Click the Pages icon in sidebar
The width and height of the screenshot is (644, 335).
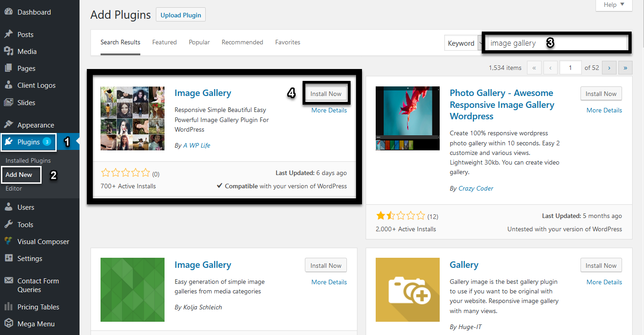8,69
